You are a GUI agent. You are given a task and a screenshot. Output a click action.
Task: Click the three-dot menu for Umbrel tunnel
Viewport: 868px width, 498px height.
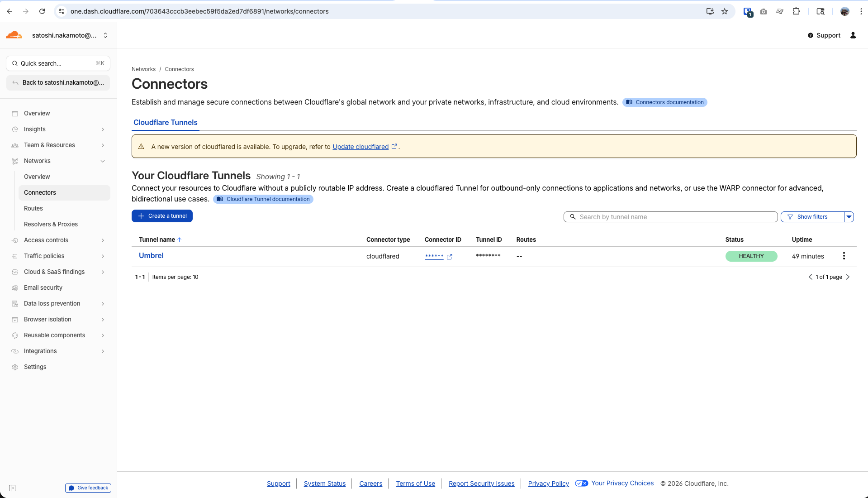(844, 256)
